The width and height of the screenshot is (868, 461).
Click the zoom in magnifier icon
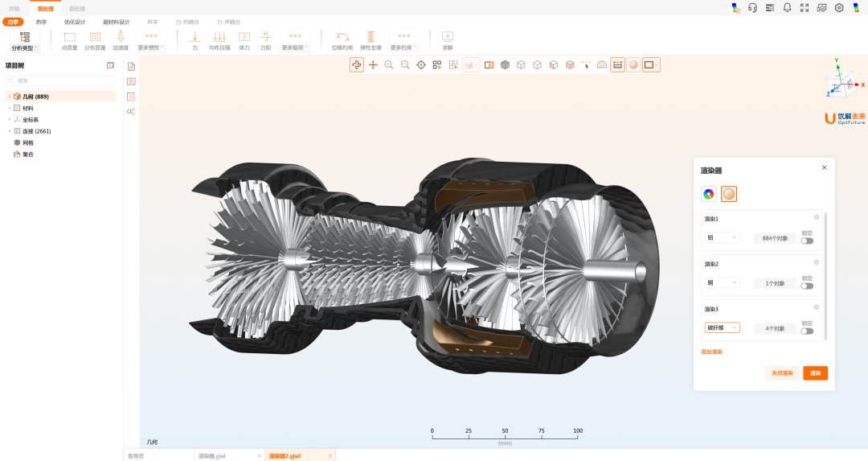[x=389, y=64]
